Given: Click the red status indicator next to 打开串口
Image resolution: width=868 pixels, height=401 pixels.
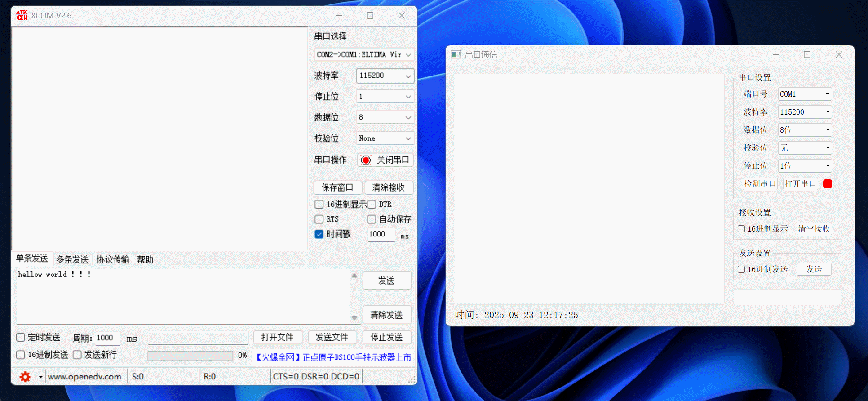Looking at the screenshot, I should click(x=827, y=183).
